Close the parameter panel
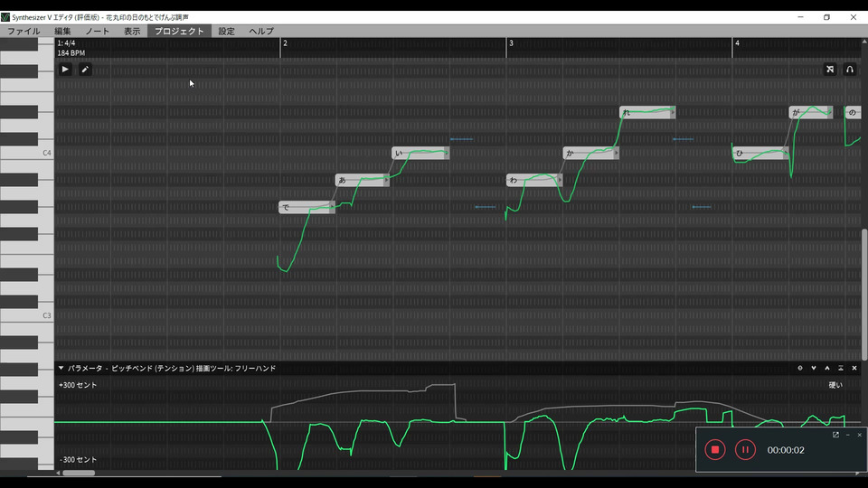 (854, 368)
